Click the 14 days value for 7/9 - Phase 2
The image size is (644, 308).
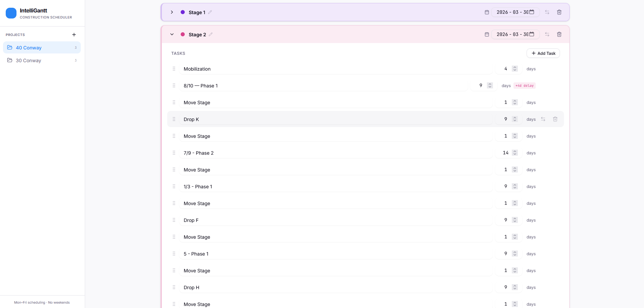pos(505,153)
